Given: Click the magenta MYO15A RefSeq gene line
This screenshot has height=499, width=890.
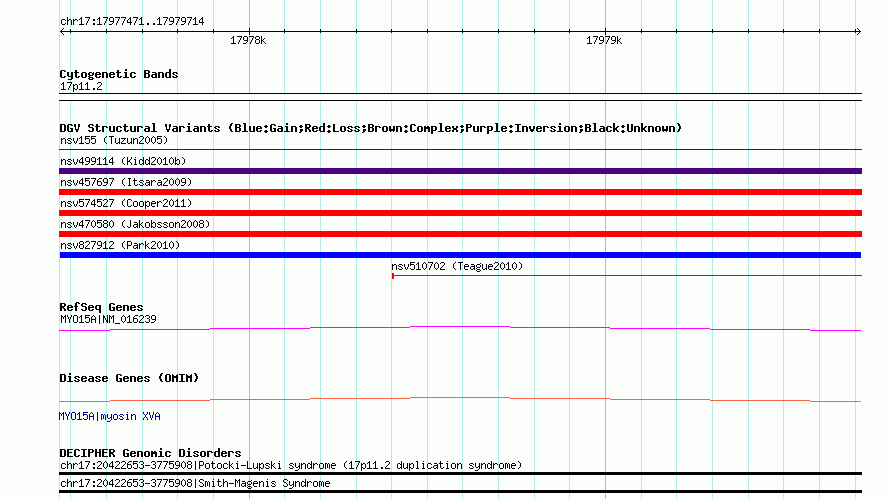Looking at the screenshot, I should (460, 328).
